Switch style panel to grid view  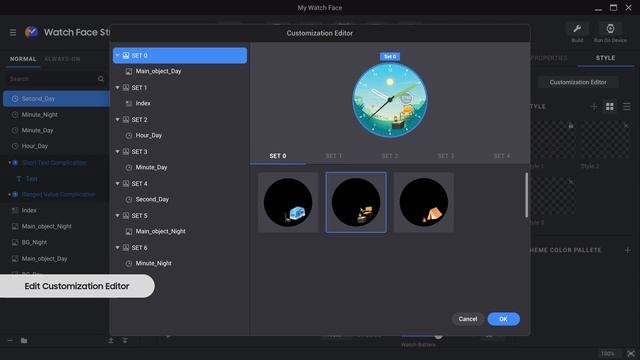point(609,107)
